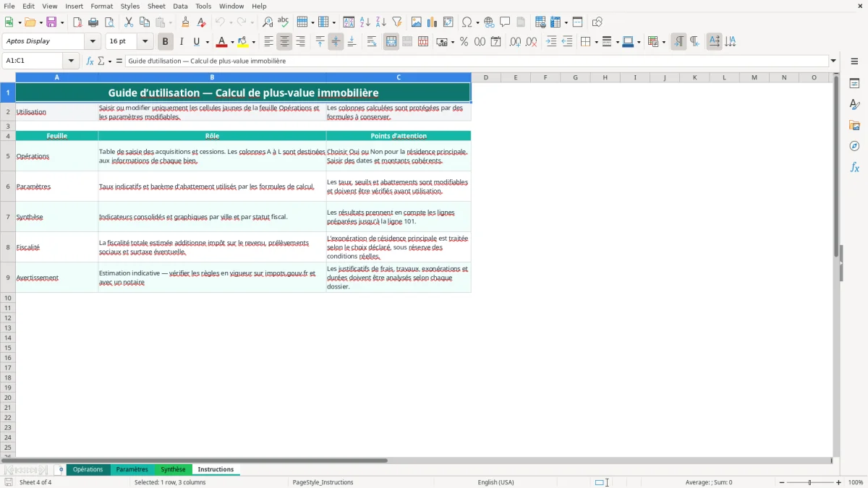Open underline style dropdown arrow
868x488 pixels.
point(207,42)
